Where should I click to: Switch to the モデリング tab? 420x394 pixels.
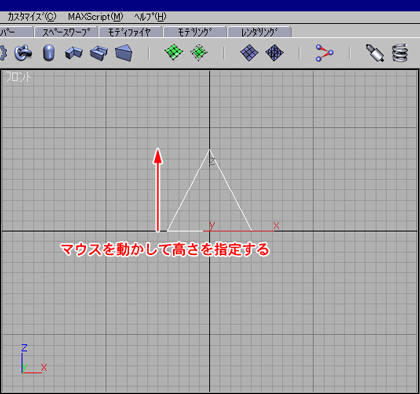pos(195,32)
